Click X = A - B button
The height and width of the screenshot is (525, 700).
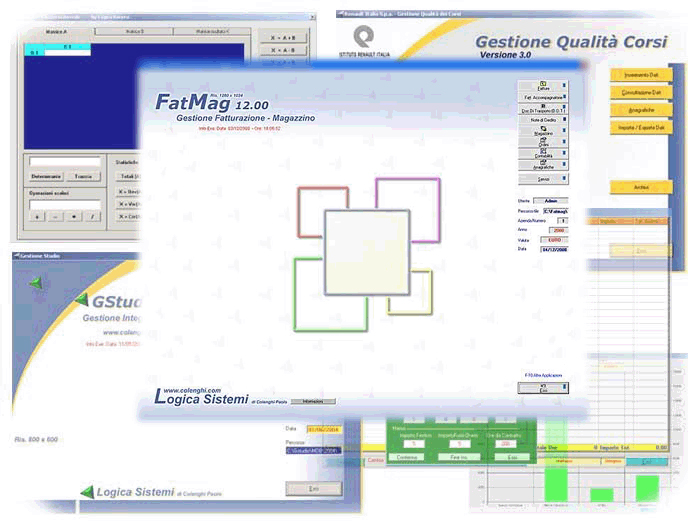[283, 50]
